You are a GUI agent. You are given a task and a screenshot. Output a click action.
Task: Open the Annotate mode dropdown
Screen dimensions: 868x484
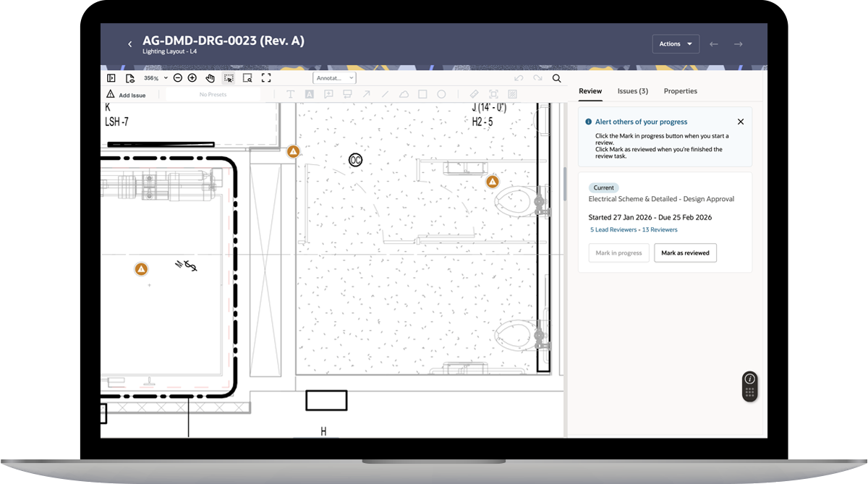(x=333, y=77)
